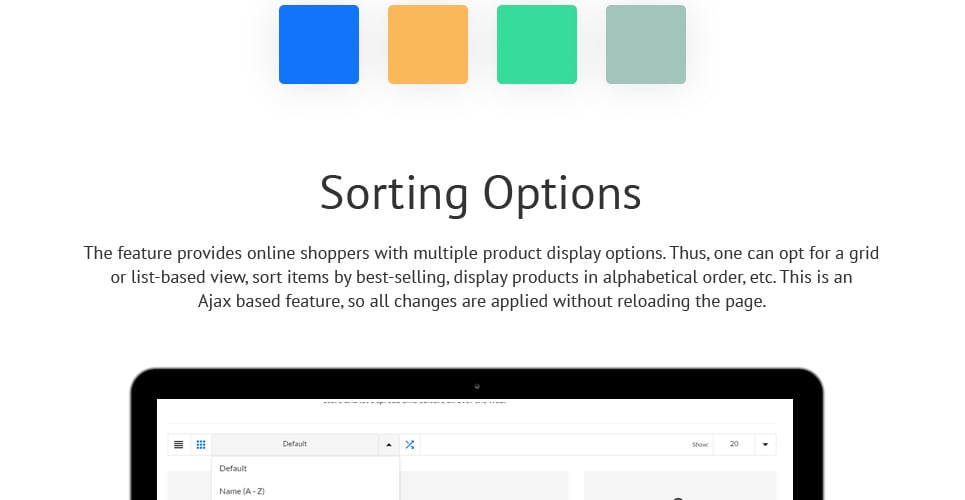Pick the grayish sage color swatch

point(646,44)
